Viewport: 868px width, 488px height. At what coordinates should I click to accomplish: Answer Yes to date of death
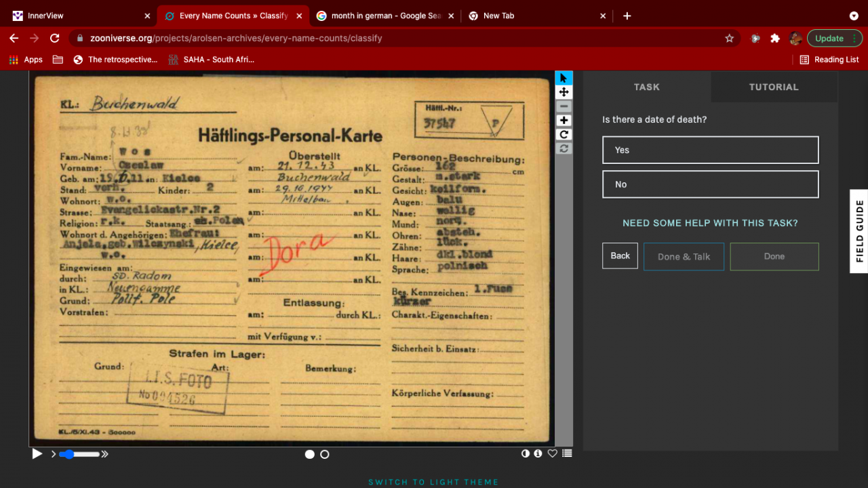(x=711, y=150)
